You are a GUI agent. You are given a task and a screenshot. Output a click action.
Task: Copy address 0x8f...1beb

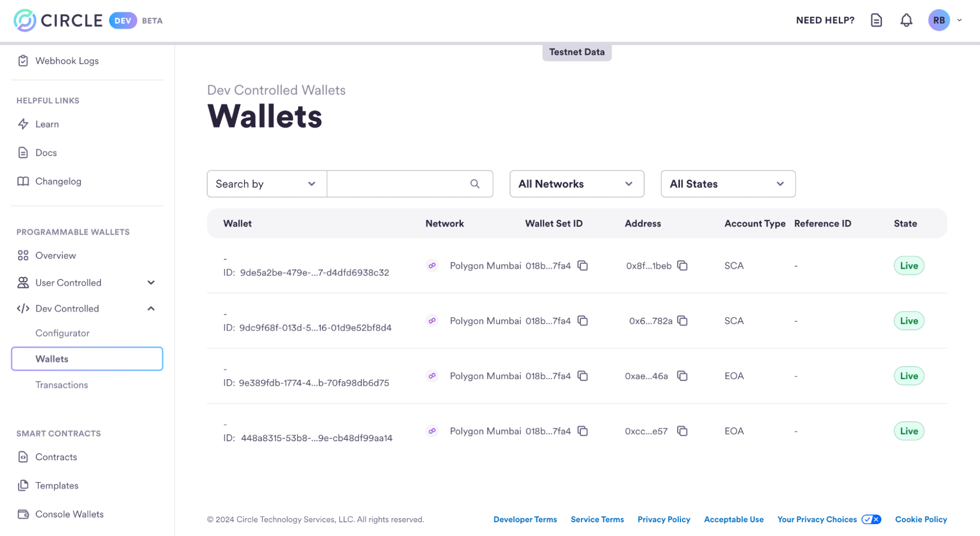click(x=682, y=265)
